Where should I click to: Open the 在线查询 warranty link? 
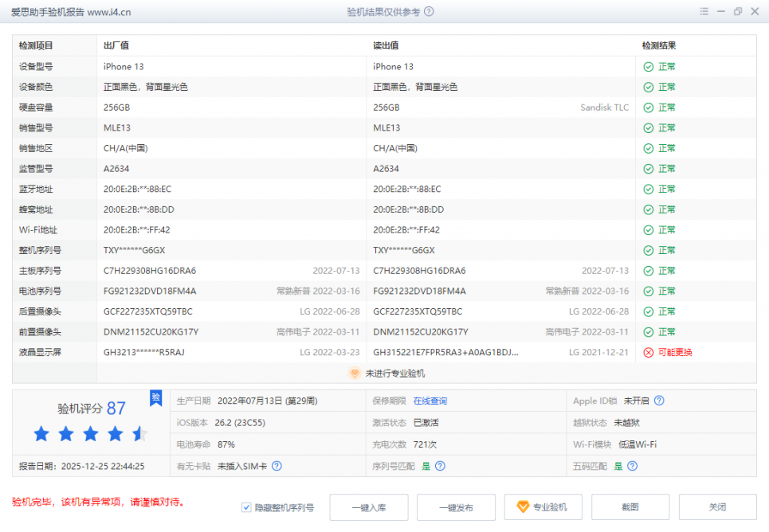tap(430, 401)
